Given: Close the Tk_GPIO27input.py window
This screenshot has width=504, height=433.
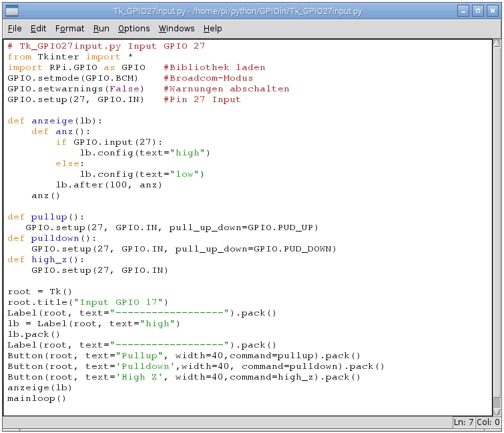Looking at the screenshot, I should click(x=492, y=11).
